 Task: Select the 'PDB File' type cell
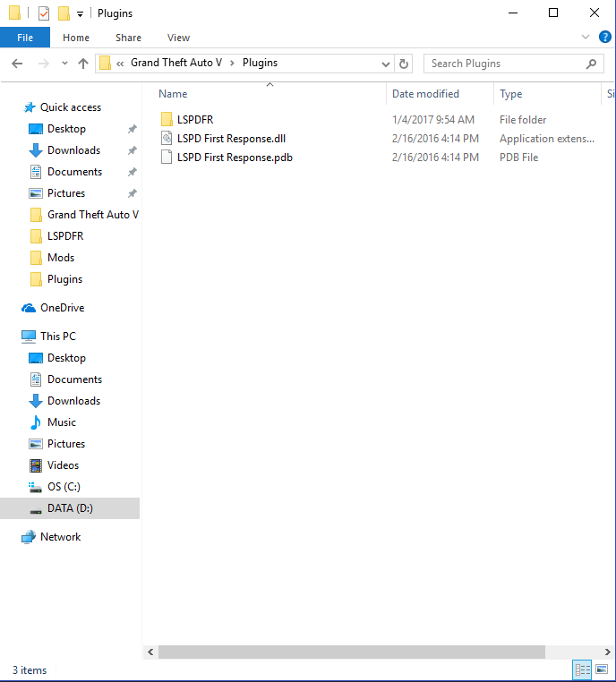tap(518, 157)
